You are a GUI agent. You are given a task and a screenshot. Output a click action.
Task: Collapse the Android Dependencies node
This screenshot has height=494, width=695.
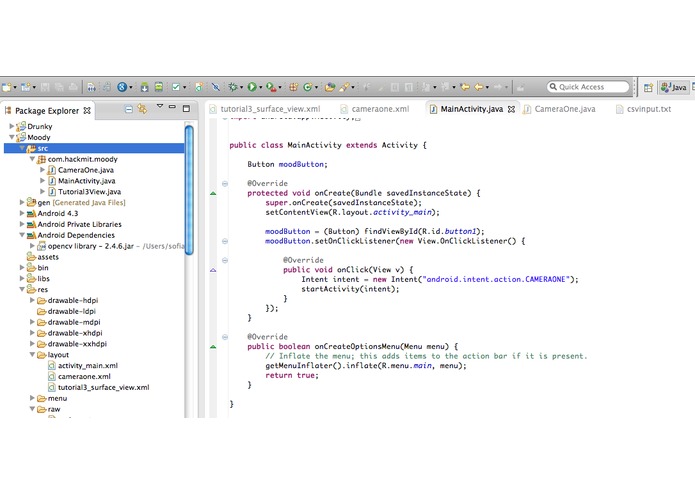tap(22, 235)
